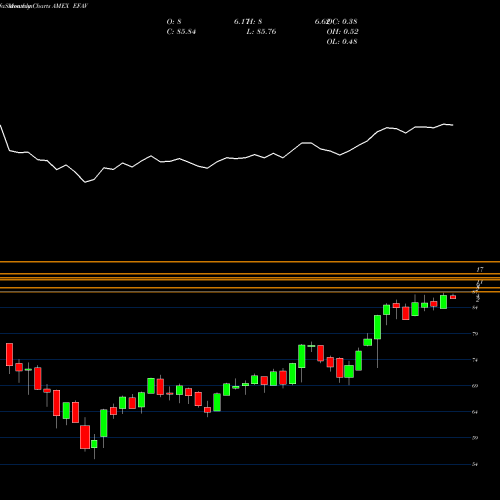Viewport: 500px width, 500px height.
Task: Click the 59 price axis label
Action: point(475,438)
